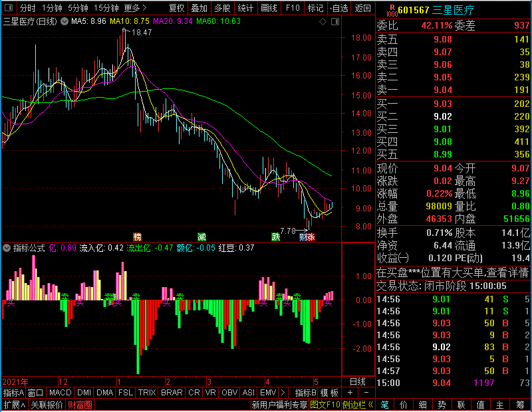The width and height of the screenshot is (532, 412).
Task: Click the 叠加 overlay button
Action: [199, 8]
